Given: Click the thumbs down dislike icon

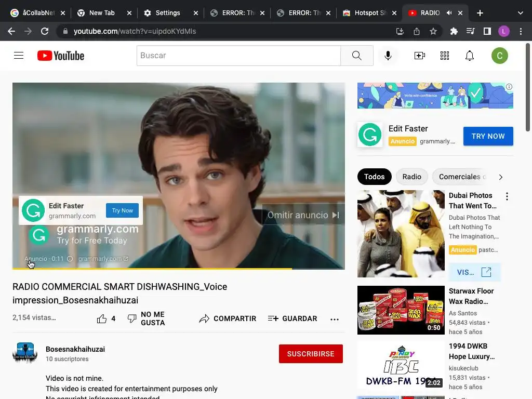Looking at the screenshot, I should [132, 318].
